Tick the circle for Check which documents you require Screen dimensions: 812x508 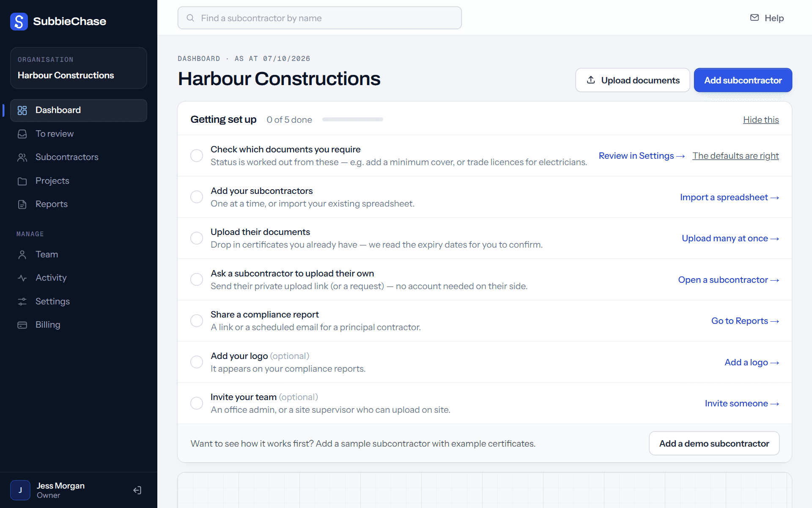coord(197,156)
